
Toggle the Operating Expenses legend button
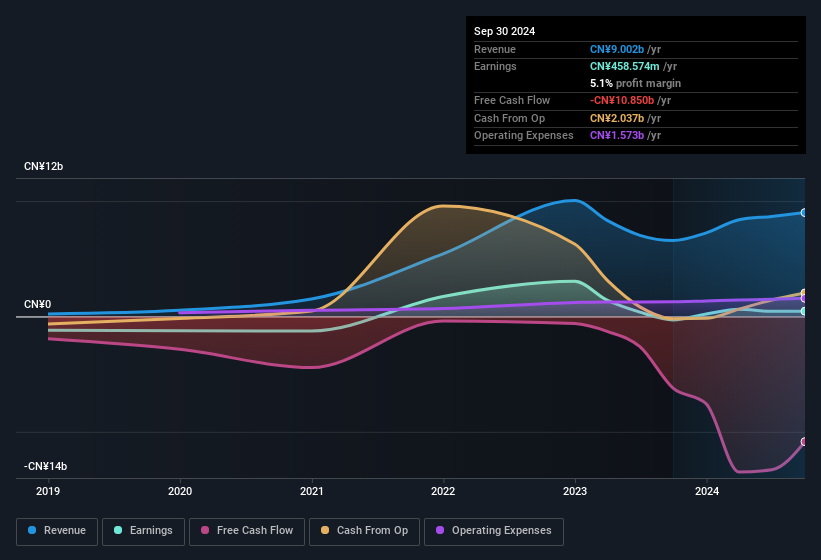494,531
